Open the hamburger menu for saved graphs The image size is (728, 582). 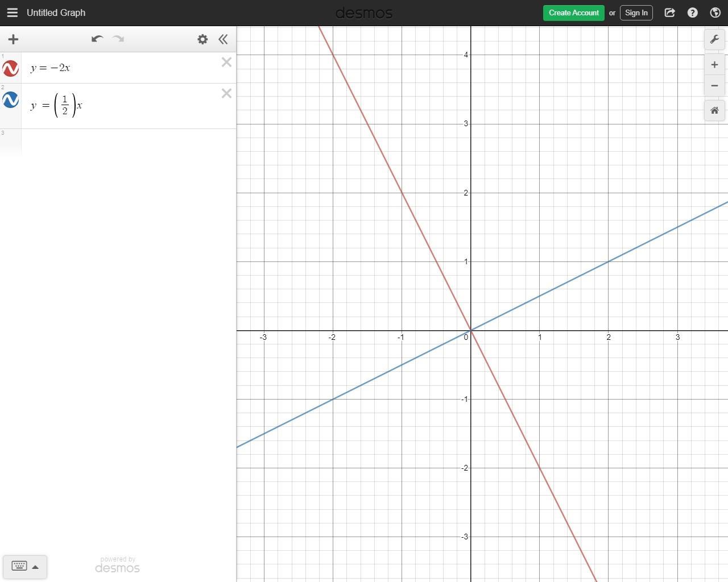pyautogui.click(x=12, y=13)
